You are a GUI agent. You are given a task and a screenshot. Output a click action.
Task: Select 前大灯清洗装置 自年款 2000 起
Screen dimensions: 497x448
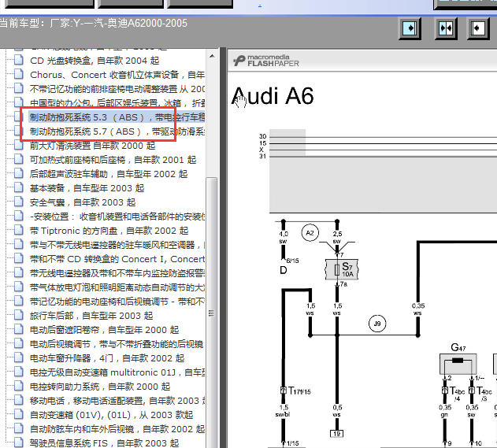click(92, 146)
